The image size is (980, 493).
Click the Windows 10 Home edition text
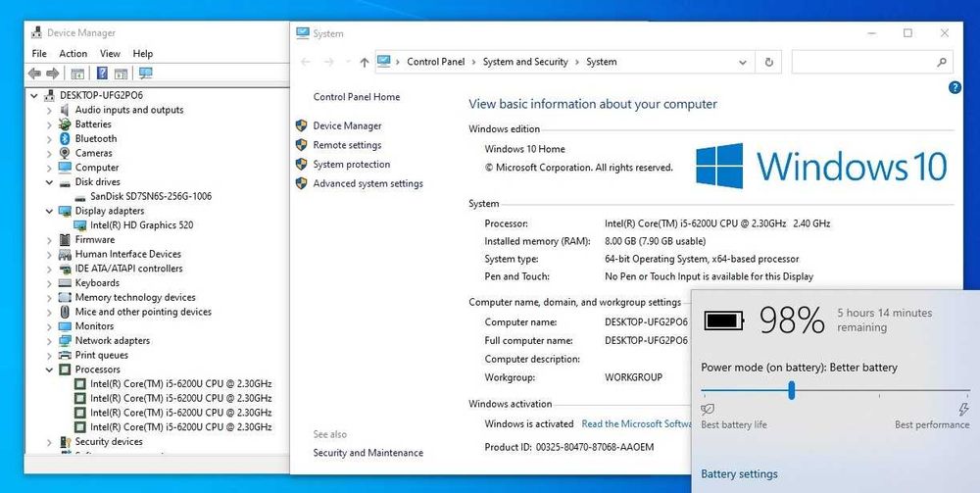click(524, 149)
